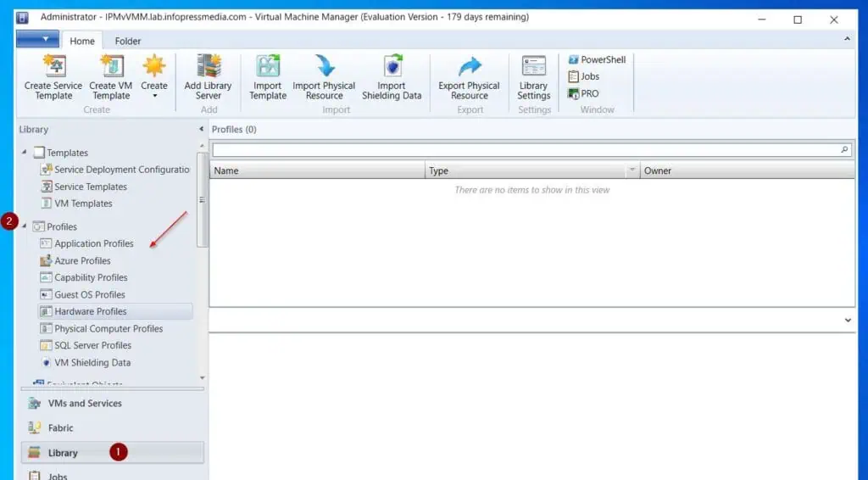Click the library tree scrollbar thumb

coord(202,200)
